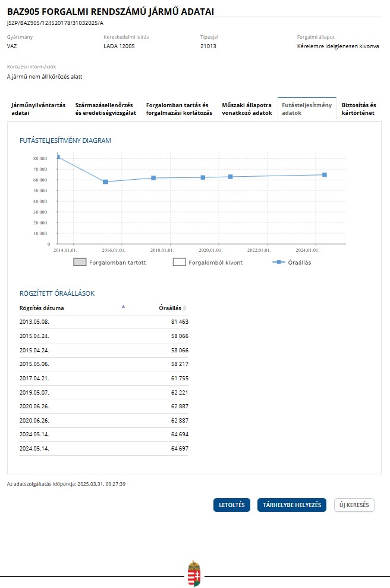Sort the Óraállás column using arrows

[185, 308]
